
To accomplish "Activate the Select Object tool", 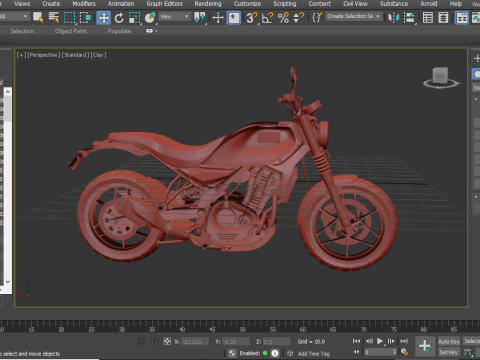I will pyautogui.click(x=38, y=17).
